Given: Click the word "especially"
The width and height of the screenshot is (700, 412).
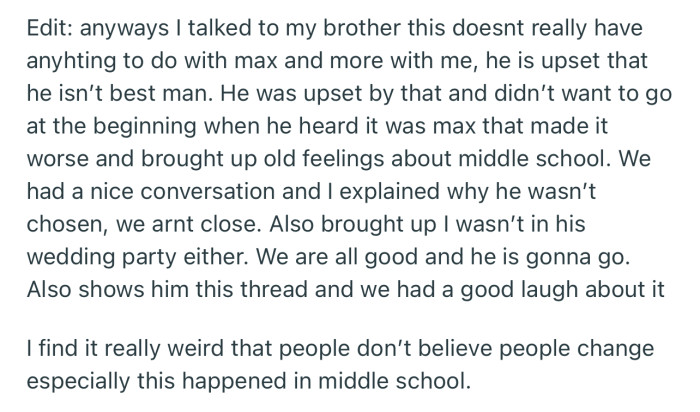Looking at the screenshot, I should pos(79,382).
